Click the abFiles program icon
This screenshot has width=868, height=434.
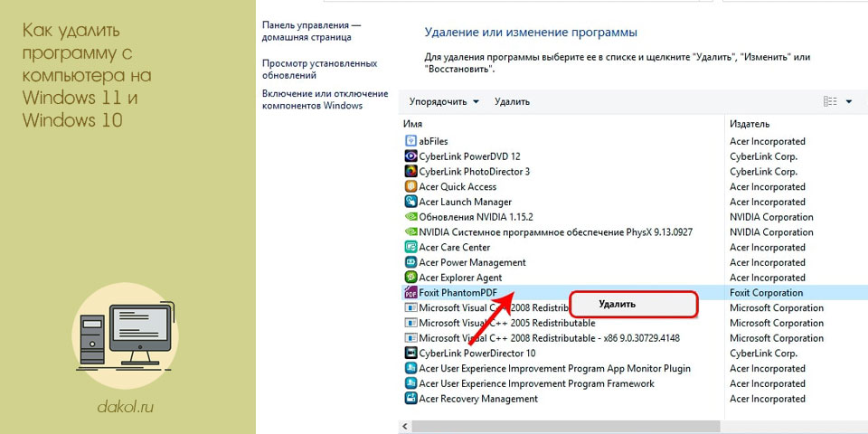pyautogui.click(x=410, y=141)
